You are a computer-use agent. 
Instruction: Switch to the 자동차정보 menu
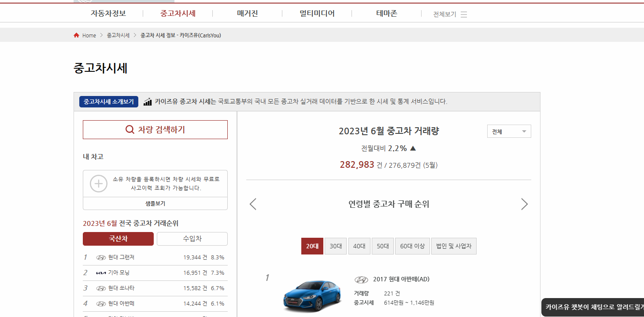(x=107, y=13)
